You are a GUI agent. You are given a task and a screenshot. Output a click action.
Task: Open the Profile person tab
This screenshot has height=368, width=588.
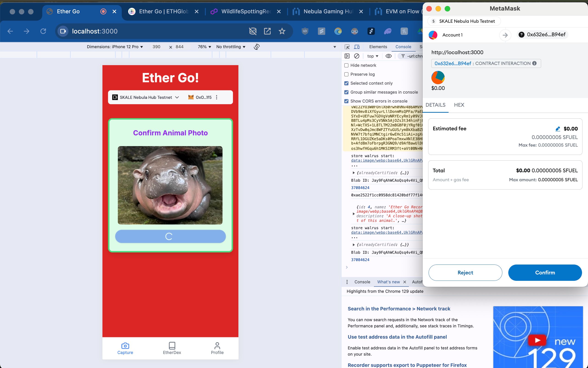pos(217,348)
